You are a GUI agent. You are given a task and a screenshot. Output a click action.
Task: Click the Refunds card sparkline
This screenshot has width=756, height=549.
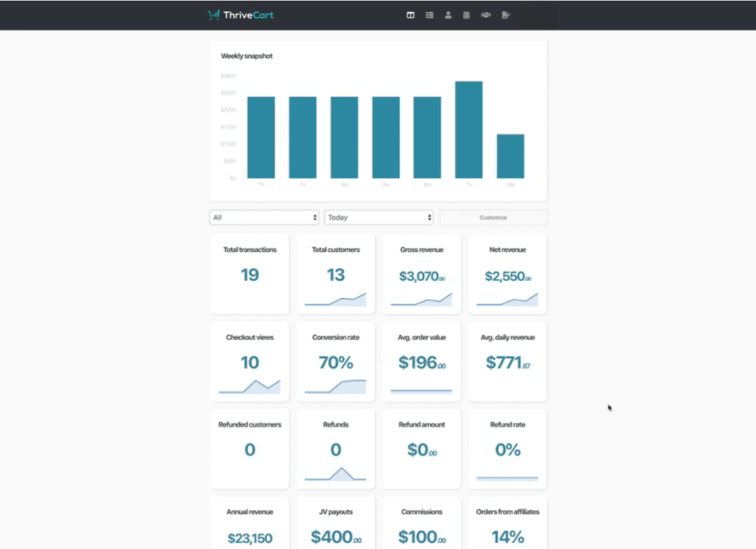[x=336, y=474]
